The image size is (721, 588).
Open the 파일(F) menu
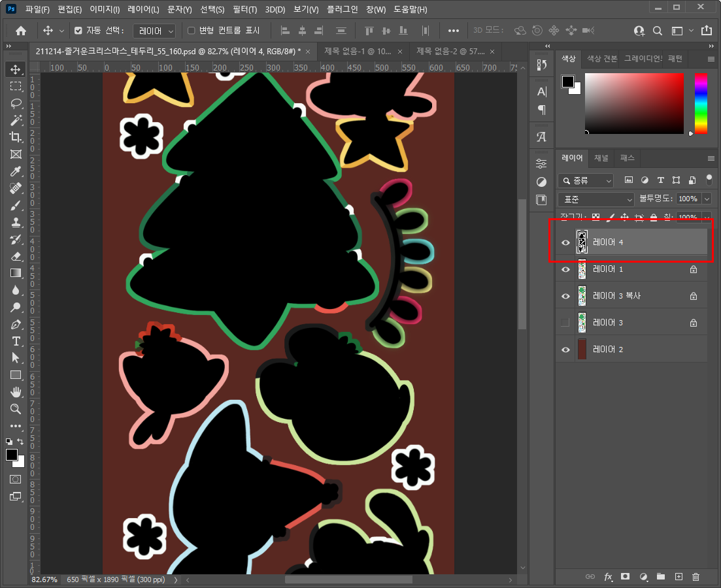pyautogui.click(x=37, y=10)
